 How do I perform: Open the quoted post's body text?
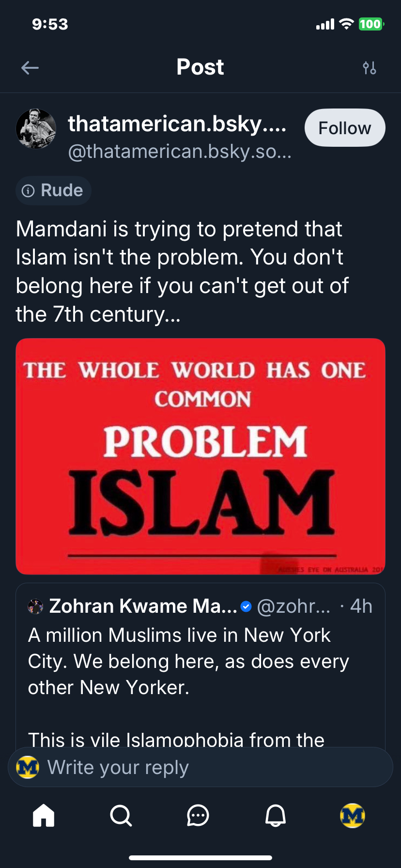coord(189,661)
